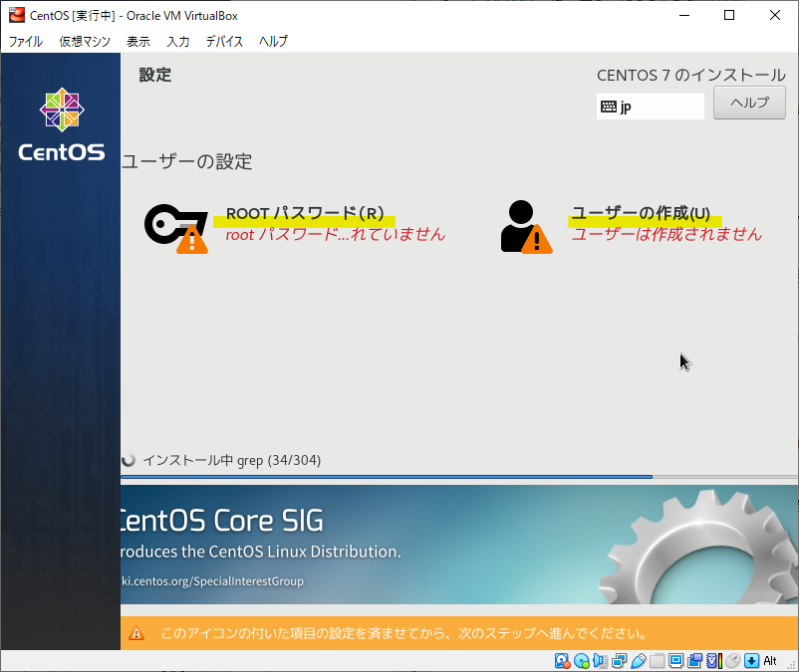This screenshot has height=672, width=799.
Task: Click the USB devices status icon
Action: click(x=640, y=660)
